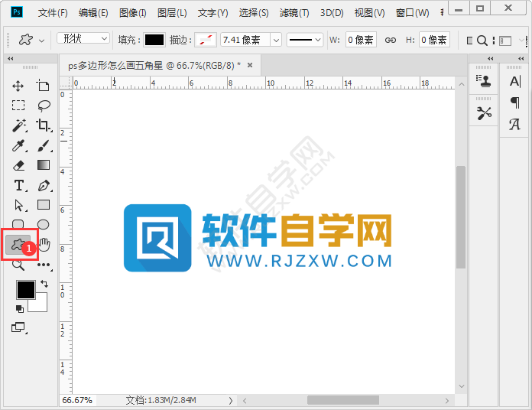532x410 pixels.
Task: Open status bar info arrow next to 文档
Action: [x=231, y=401]
